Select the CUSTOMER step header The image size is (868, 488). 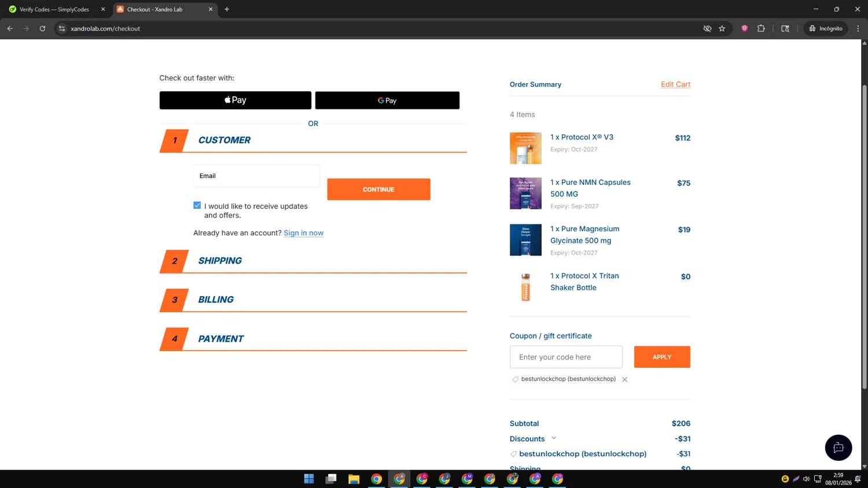[313, 141]
